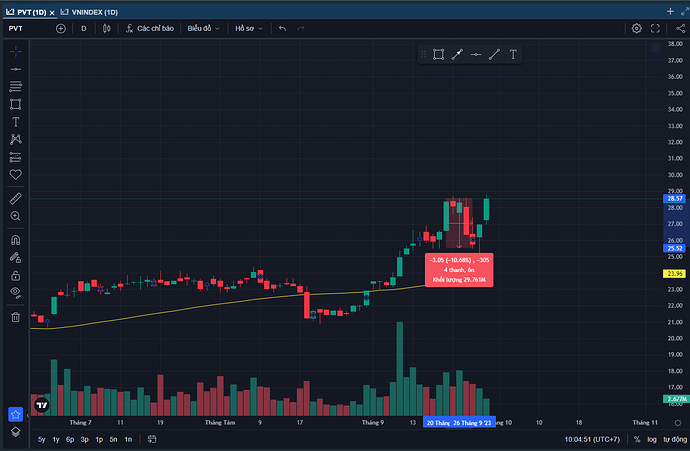Set range to 5y
Screen dimensions: 690x451
(41, 439)
